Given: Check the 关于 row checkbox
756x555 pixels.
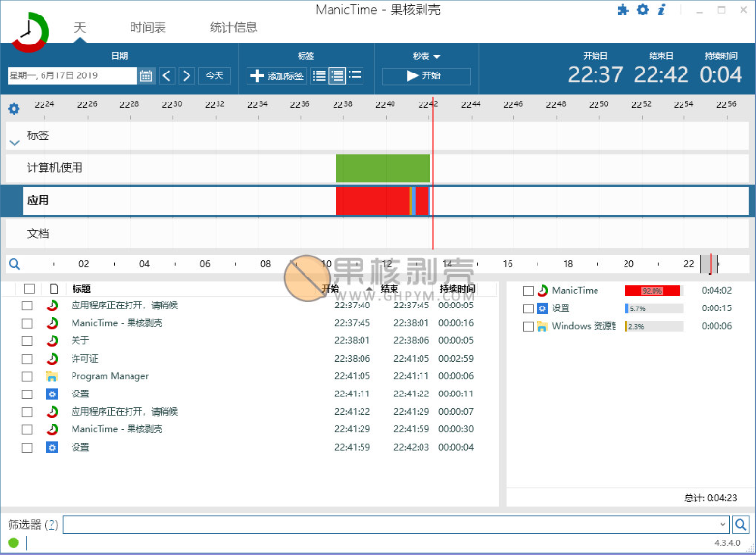Looking at the screenshot, I should [27, 341].
